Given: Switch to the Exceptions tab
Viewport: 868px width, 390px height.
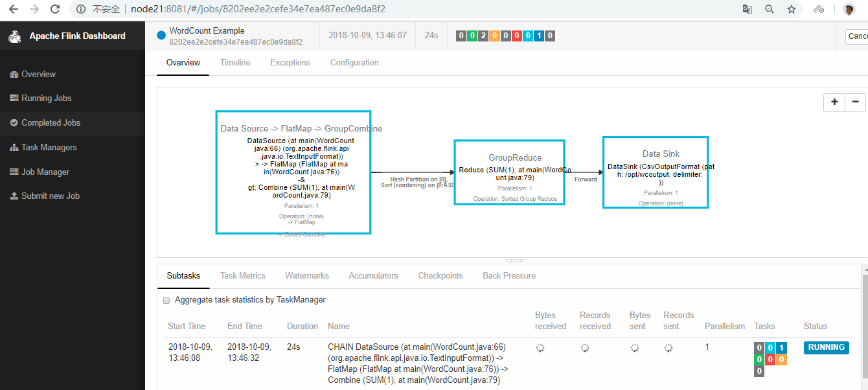Looking at the screenshot, I should click(x=290, y=63).
